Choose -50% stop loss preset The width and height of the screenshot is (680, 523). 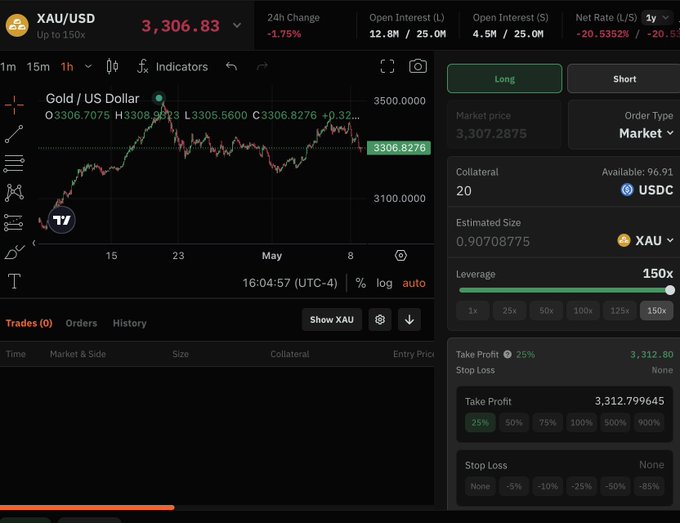[x=615, y=487]
